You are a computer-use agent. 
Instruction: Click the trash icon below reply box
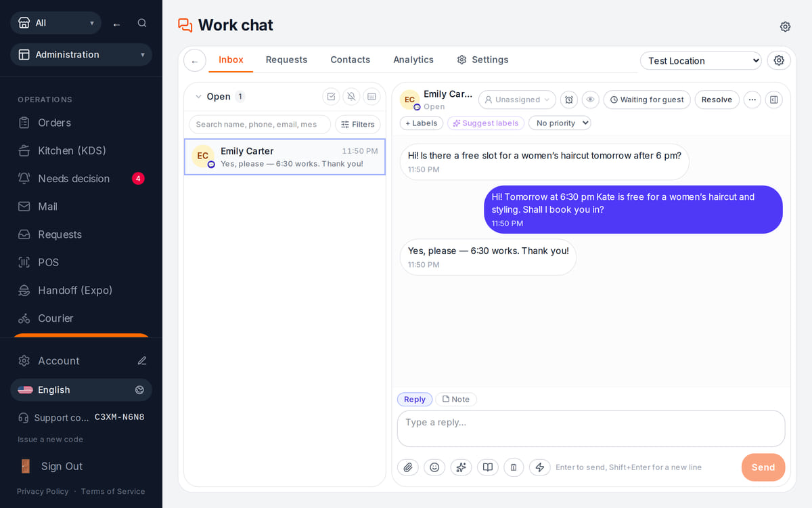pyautogui.click(x=514, y=467)
